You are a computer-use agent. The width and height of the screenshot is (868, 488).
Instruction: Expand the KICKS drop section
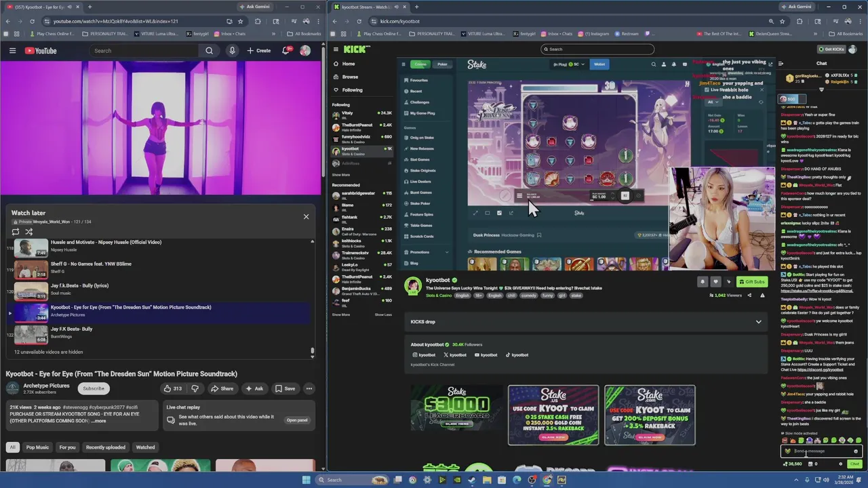(x=586, y=322)
